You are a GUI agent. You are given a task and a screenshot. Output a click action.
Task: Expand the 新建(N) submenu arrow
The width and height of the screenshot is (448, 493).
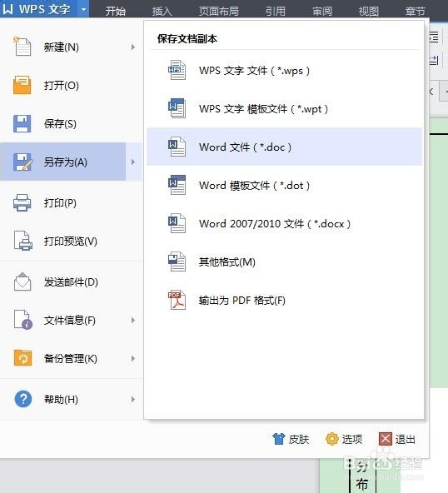pos(133,47)
